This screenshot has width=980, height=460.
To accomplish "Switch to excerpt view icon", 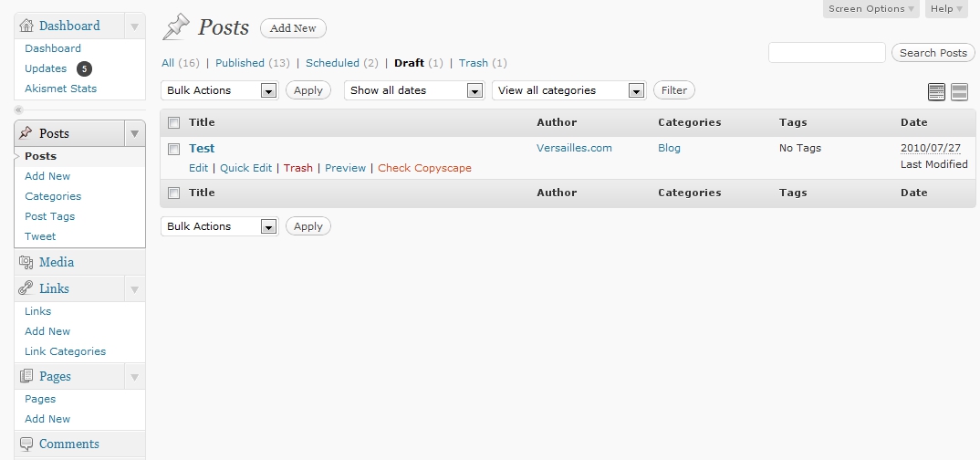I will tap(959, 92).
